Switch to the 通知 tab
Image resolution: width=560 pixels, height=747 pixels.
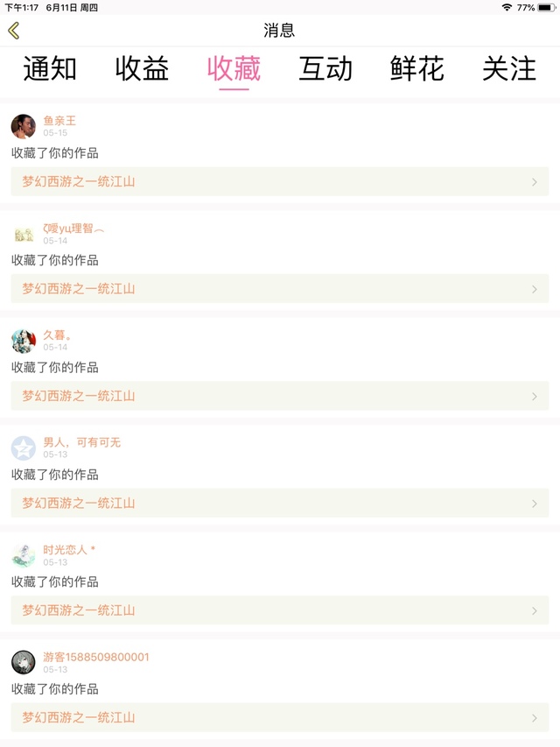click(50, 69)
